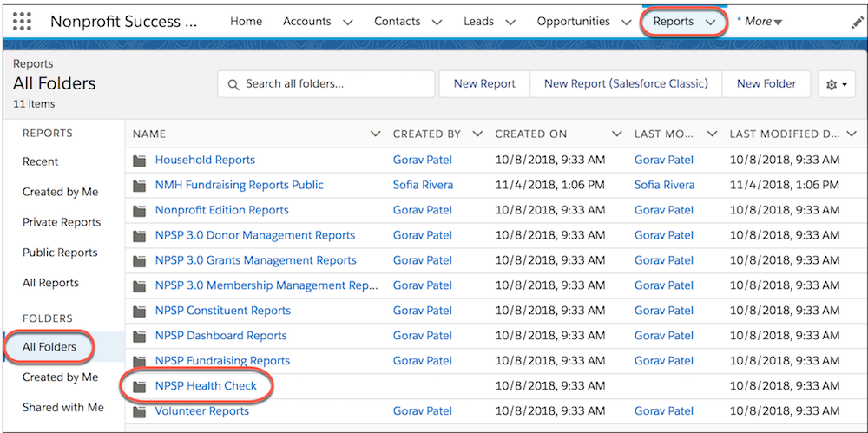
Task: Open NPSP 3.0 Donor Management Reports
Action: click(x=254, y=235)
